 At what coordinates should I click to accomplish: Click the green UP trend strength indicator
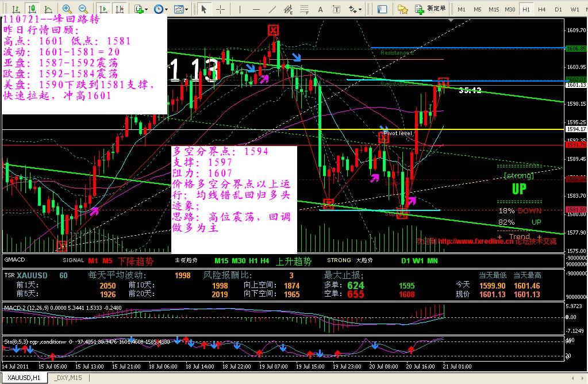[x=520, y=189]
